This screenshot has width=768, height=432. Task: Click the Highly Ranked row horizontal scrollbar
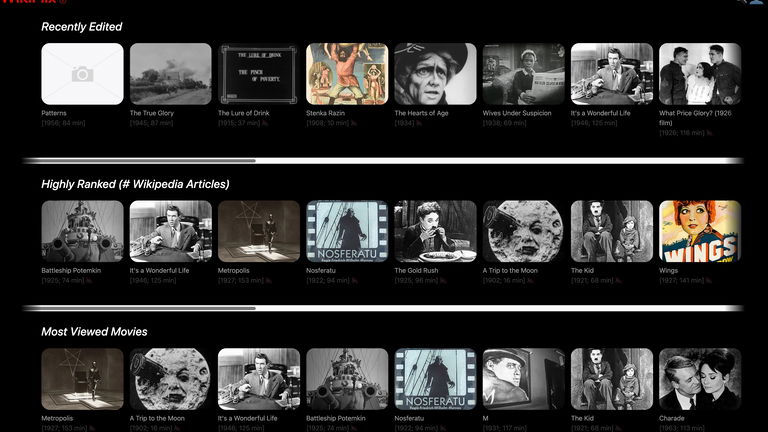140,308
